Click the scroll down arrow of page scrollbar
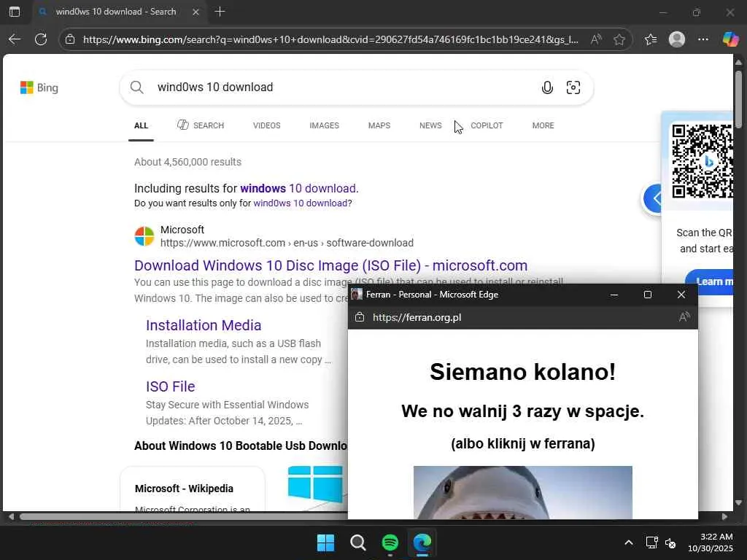 coord(738,502)
